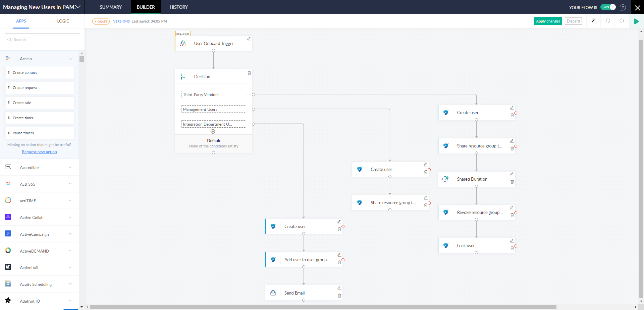Switch to the HISTORY tab
Screen dimensions: 644x310
(178, 7)
